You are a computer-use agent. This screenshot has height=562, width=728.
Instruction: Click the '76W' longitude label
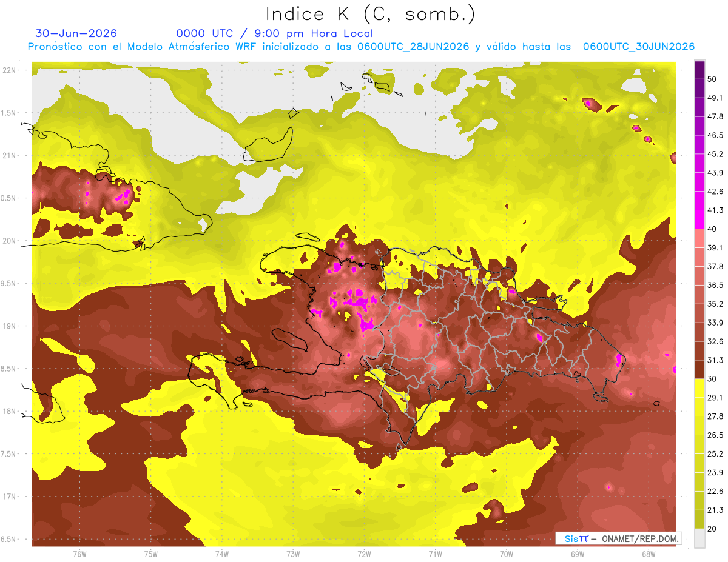[79, 554]
